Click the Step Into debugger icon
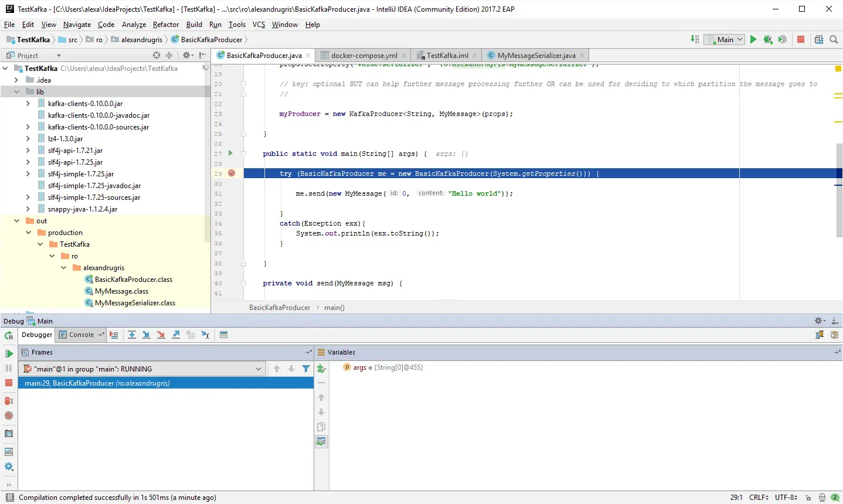Screen dimensions: 843x504 pos(147,335)
